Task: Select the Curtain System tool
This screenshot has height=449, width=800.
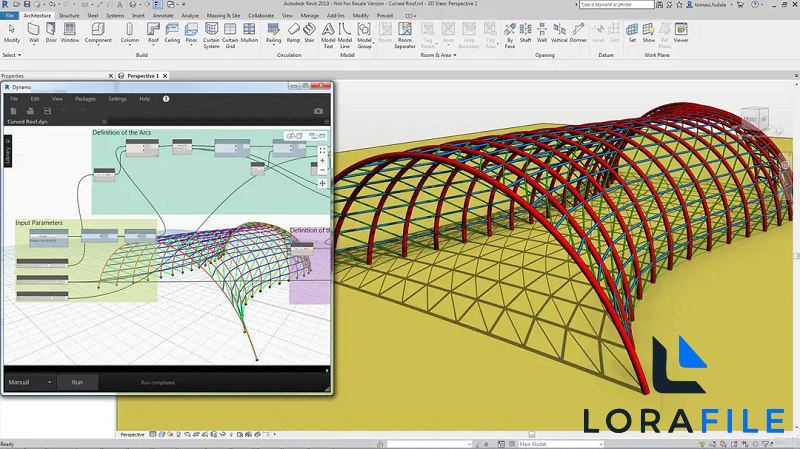Action: click(x=211, y=36)
